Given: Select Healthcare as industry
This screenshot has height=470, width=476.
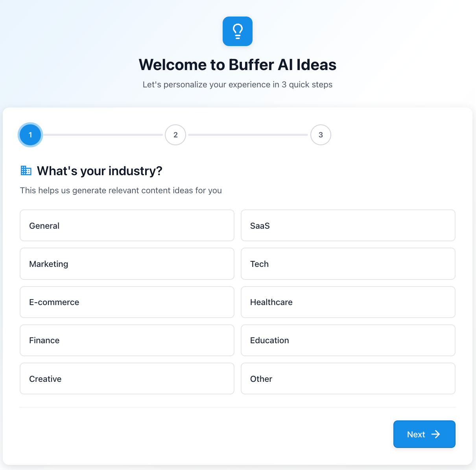Looking at the screenshot, I should point(348,302).
